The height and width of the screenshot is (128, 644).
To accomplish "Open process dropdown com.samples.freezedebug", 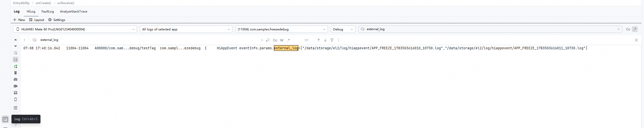I will [282, 29].
